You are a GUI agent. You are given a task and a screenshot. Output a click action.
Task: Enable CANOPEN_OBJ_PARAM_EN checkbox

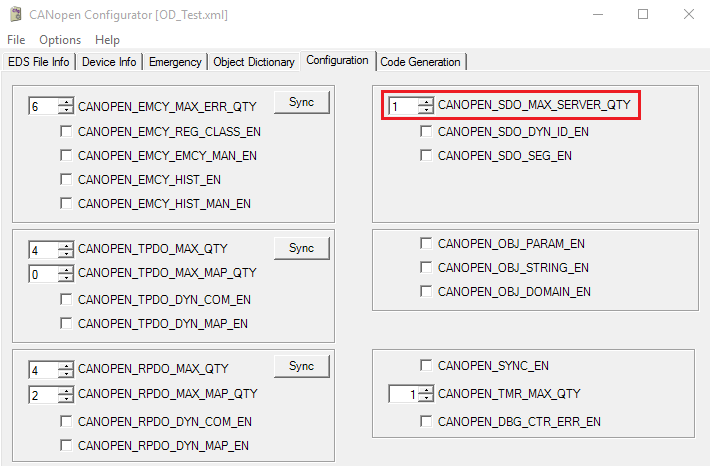point(426,243)
